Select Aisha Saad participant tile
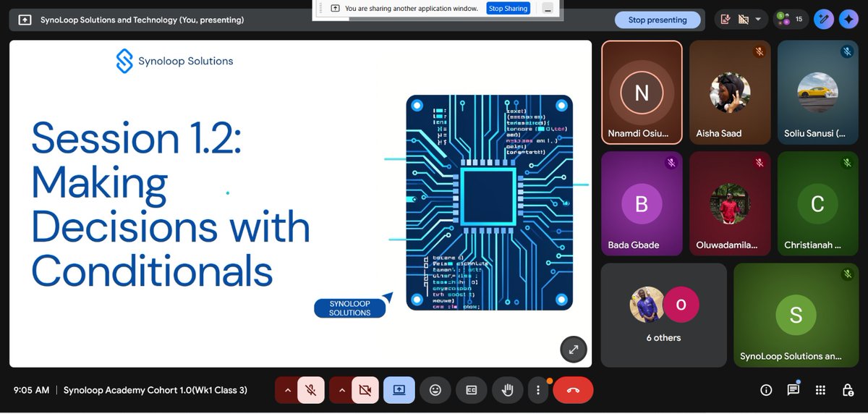Image resolution: width=868 pixels, height=414 pixels. click(730, 92)
